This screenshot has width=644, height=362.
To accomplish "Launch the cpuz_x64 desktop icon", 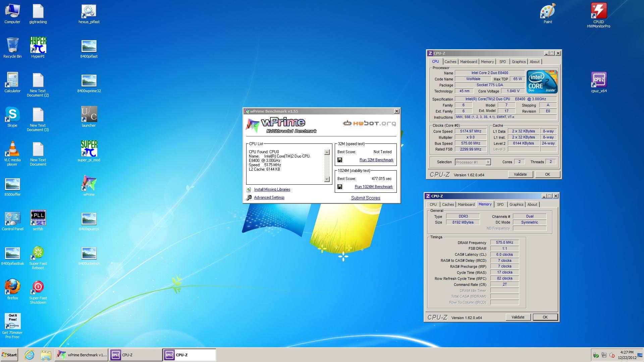I will (599, 83).
